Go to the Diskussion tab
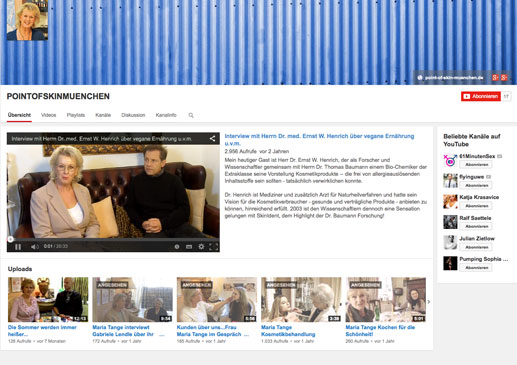This screenshot has width=517, height=365. [x=133, y=115]
